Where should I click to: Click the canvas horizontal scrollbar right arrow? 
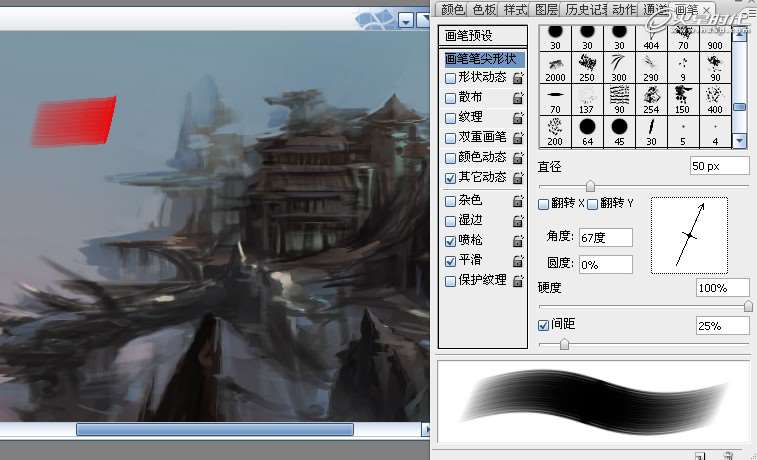(425, 430)
